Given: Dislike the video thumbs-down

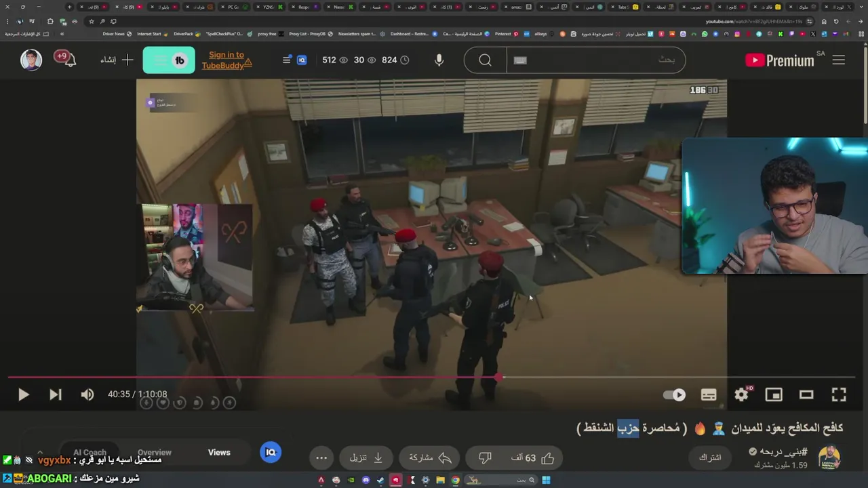Looking at the screenshot, I should [x=485, y=458].
